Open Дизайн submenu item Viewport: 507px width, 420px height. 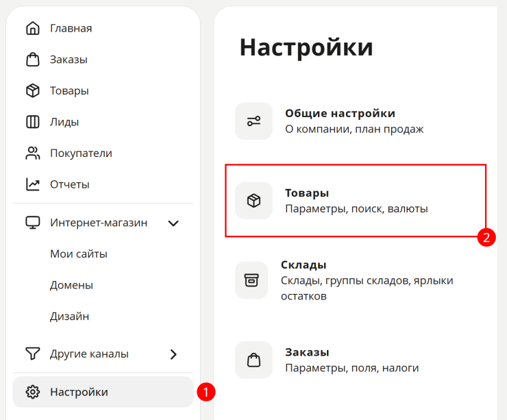click(x=69, y=317)
